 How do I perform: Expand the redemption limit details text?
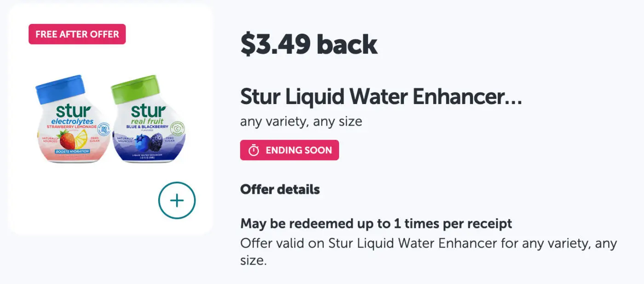[376, 223]
